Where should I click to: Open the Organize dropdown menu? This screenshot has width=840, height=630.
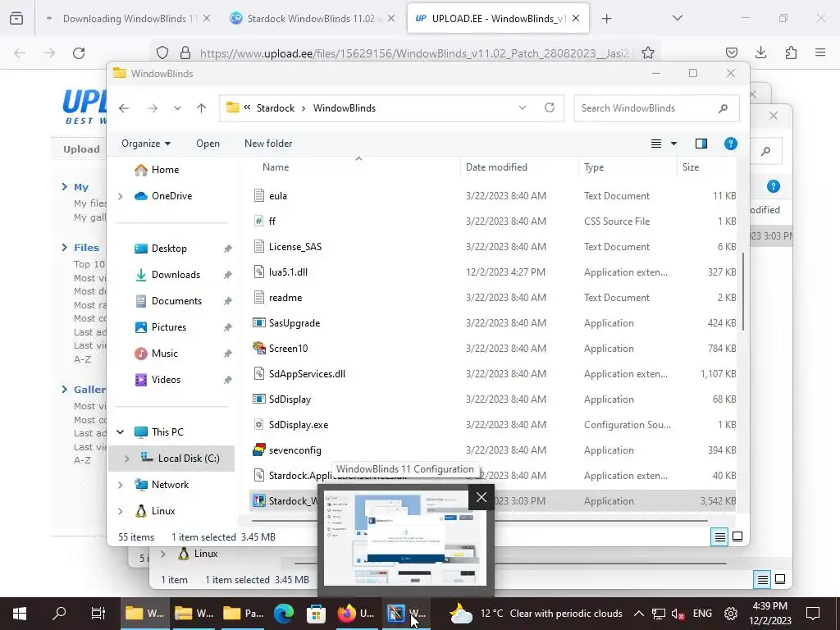[x=146, y=144]
